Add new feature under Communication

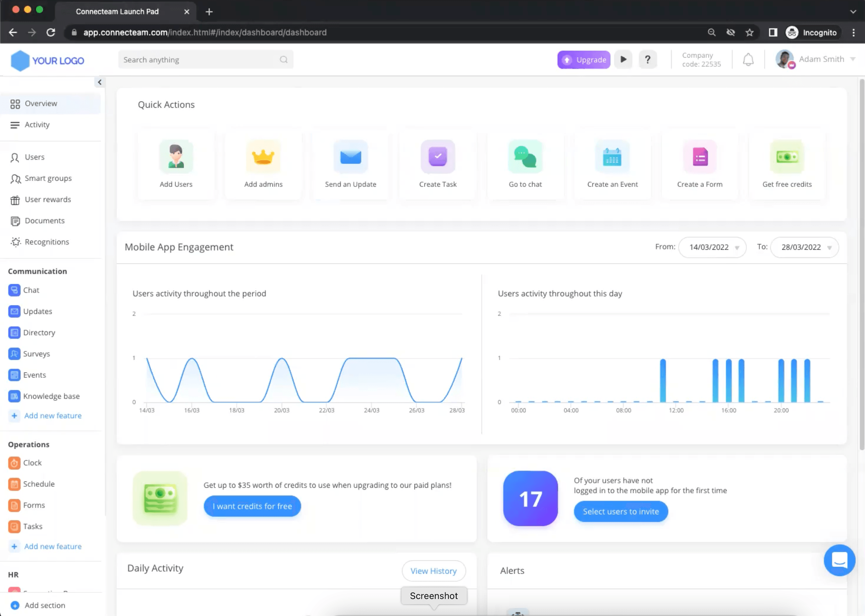tap(46, 416)
